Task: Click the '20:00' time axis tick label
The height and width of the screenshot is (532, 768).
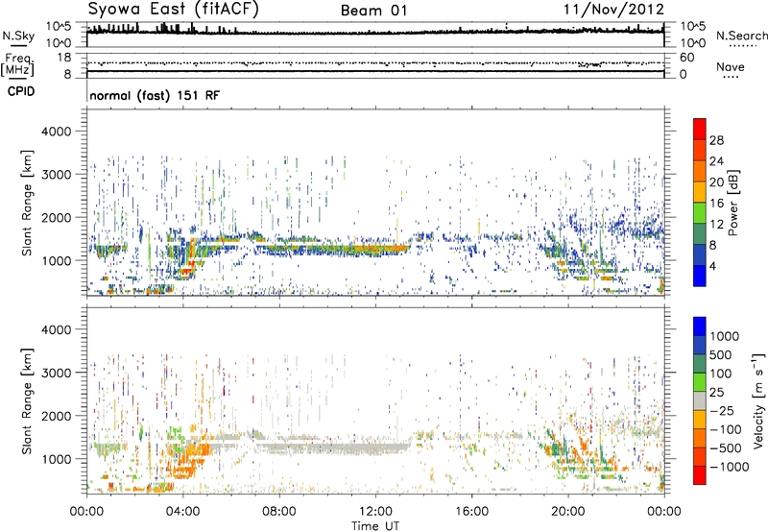Action: click(x=568, y=512)
